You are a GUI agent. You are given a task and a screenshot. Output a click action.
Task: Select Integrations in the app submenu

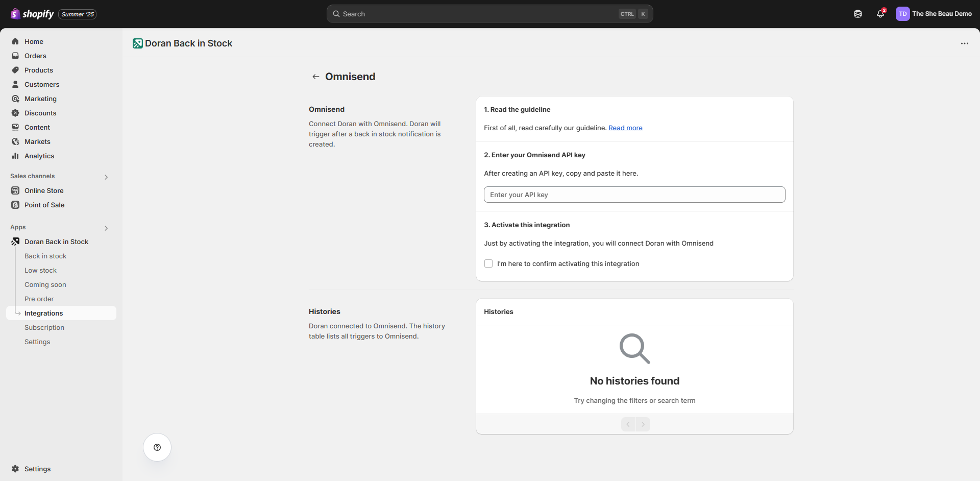pyautogui.click(x=61, y=313)
